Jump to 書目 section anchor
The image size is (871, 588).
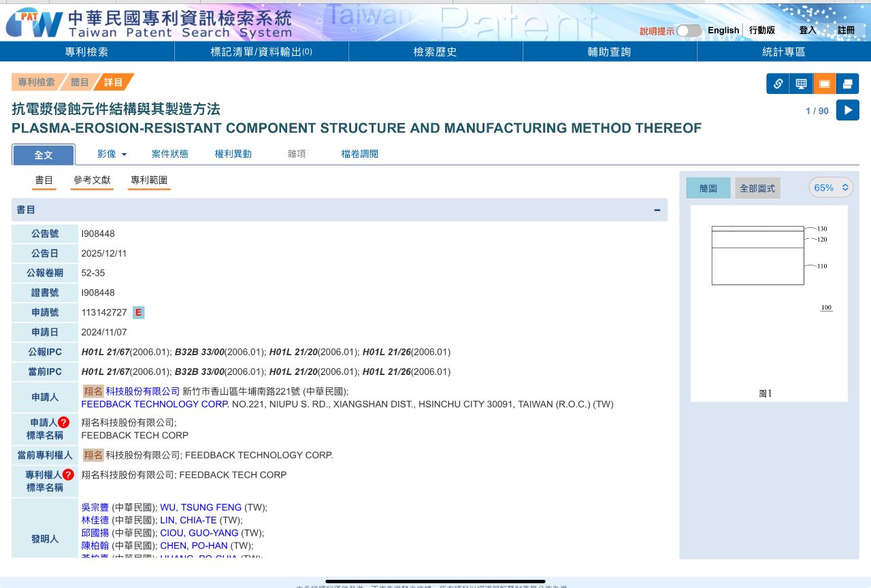[44, 180]
